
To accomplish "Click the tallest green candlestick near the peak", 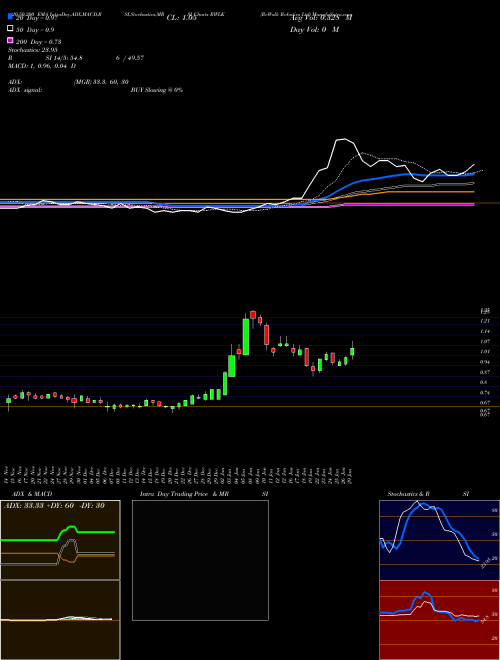I will [x=246, y=337].
